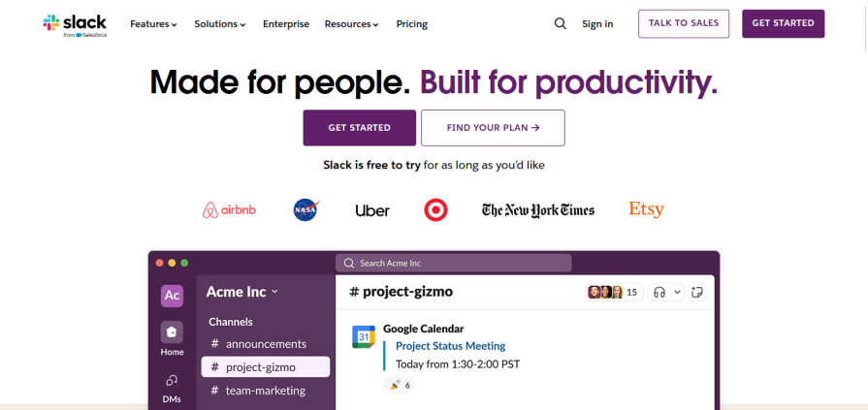Click the Google Calendar app icon
This screenshot has width=868, height=410.
click(x=364, y=337)
